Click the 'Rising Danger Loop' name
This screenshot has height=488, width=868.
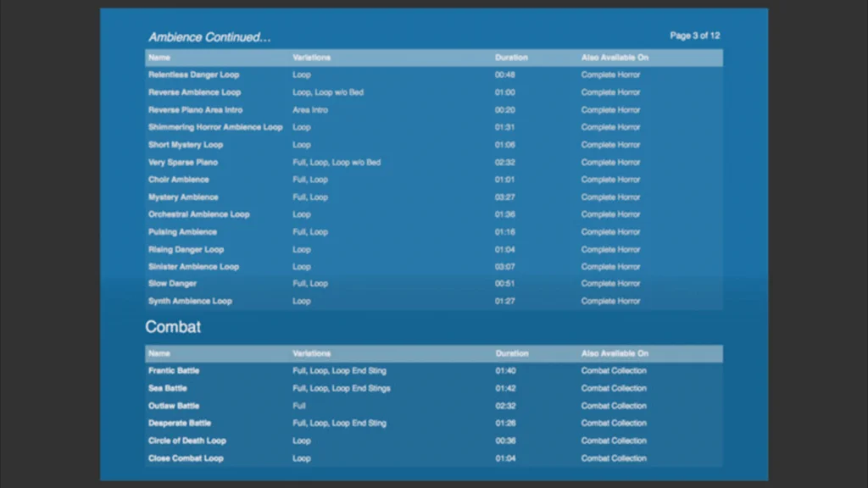[186, 250]
